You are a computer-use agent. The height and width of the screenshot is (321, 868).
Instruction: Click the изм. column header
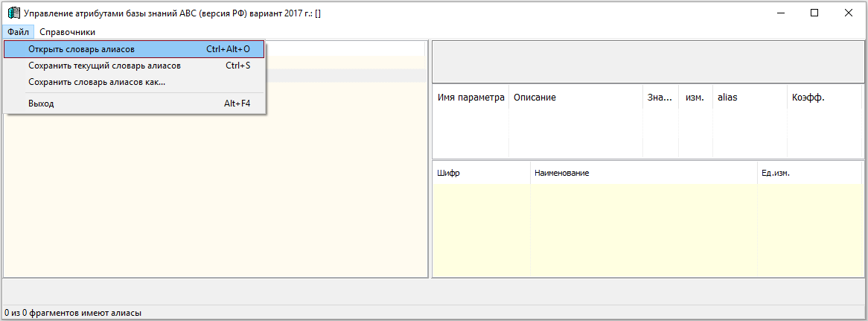click(x=695, y=98)
